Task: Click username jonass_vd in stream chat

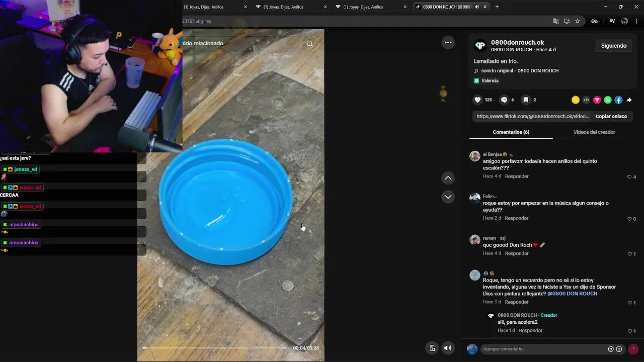Action: coord(26,169)
